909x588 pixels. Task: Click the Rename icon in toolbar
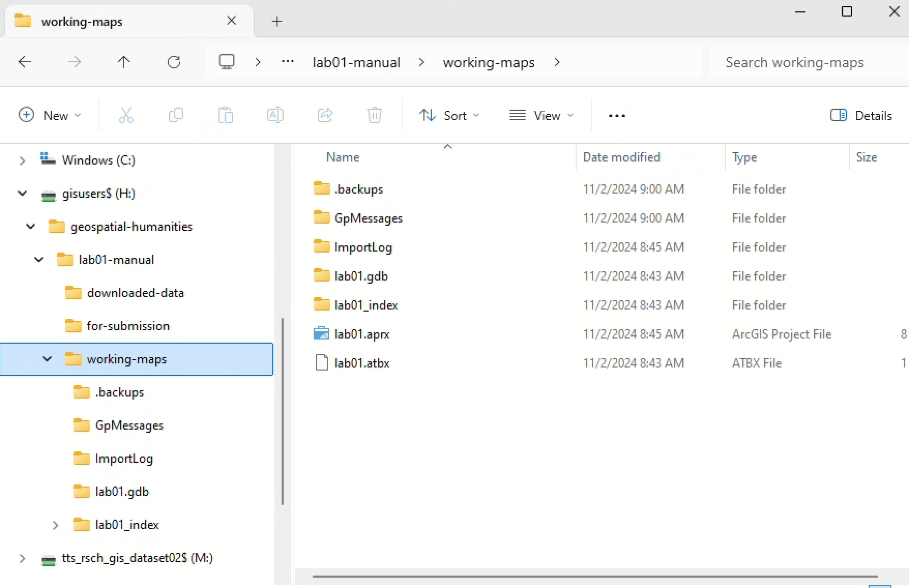click(275, 115)
